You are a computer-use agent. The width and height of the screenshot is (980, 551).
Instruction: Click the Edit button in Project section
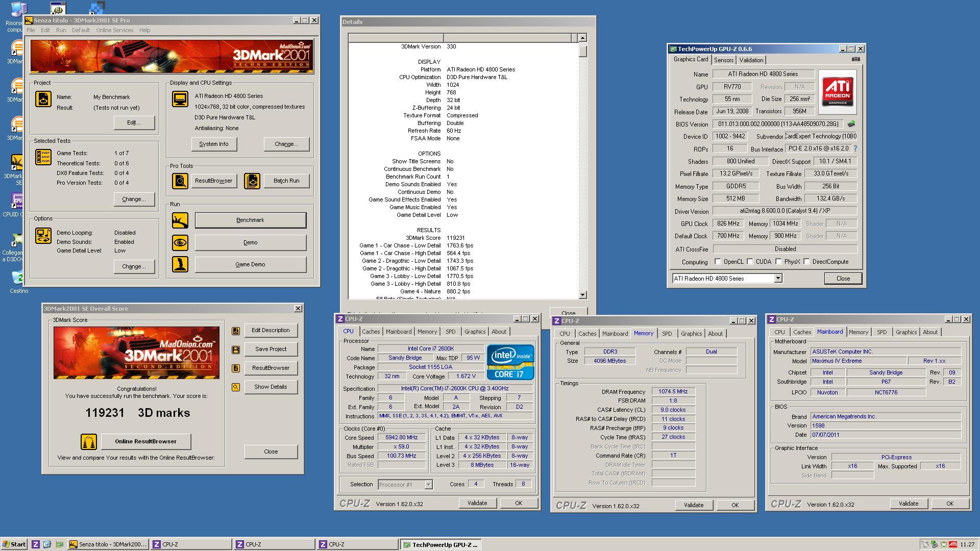pos(134,123)
